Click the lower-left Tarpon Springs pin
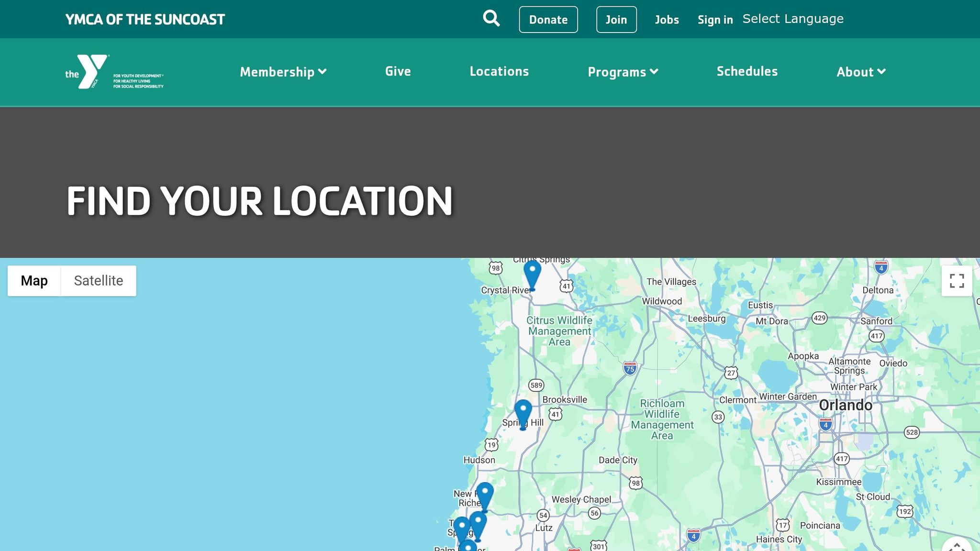This screenshot has height=551, width=980. click(461, 529)
